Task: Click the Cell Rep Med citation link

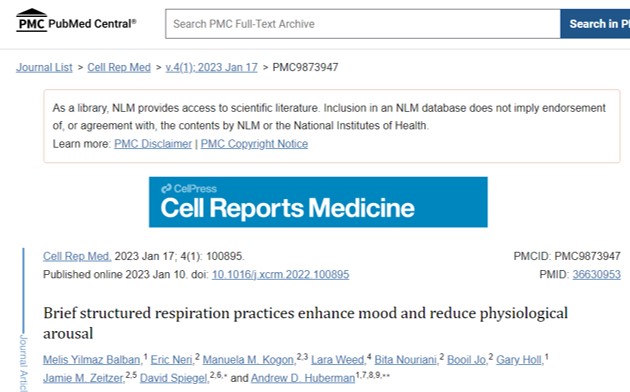Action: pos(77,256)
